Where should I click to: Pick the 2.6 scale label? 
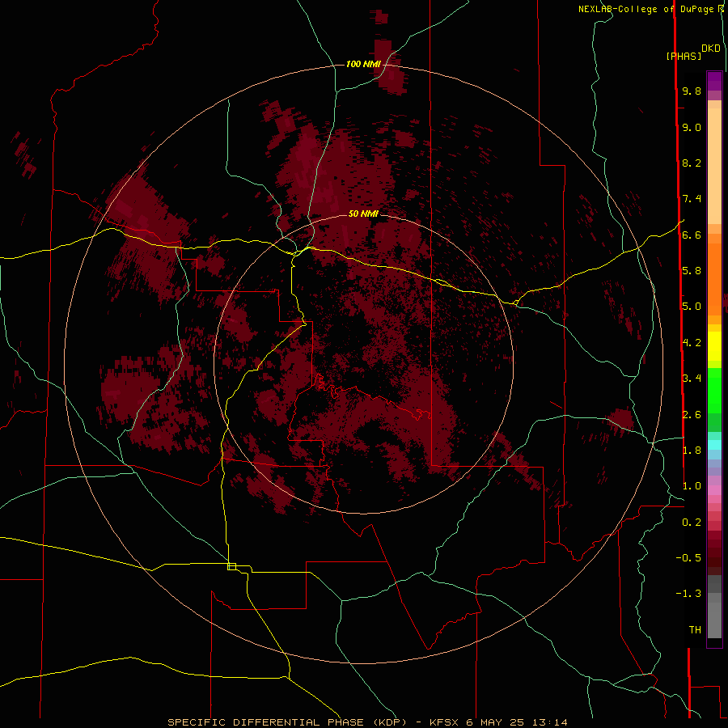[692, 415]
